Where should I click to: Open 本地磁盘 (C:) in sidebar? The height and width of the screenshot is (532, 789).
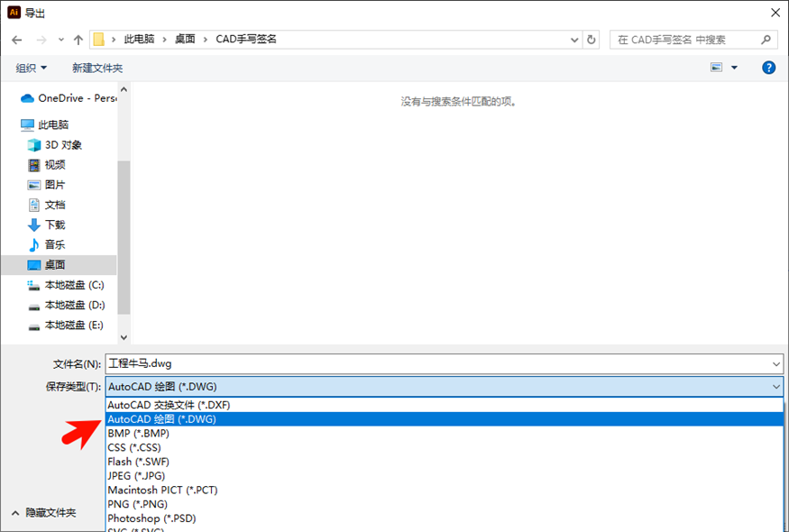coord(66,285)
